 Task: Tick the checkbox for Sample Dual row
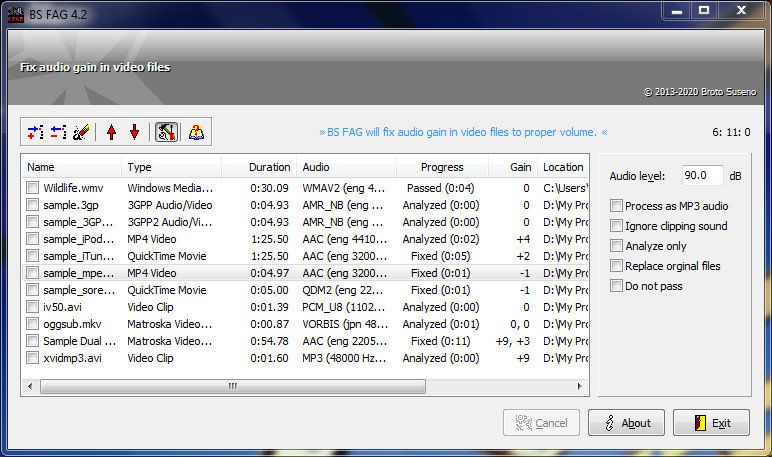pos(32,341)
